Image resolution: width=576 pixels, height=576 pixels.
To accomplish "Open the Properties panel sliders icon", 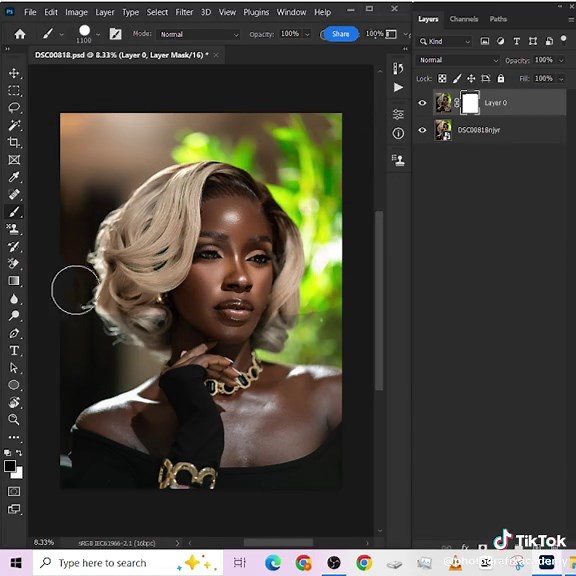I will click(398, 114).
